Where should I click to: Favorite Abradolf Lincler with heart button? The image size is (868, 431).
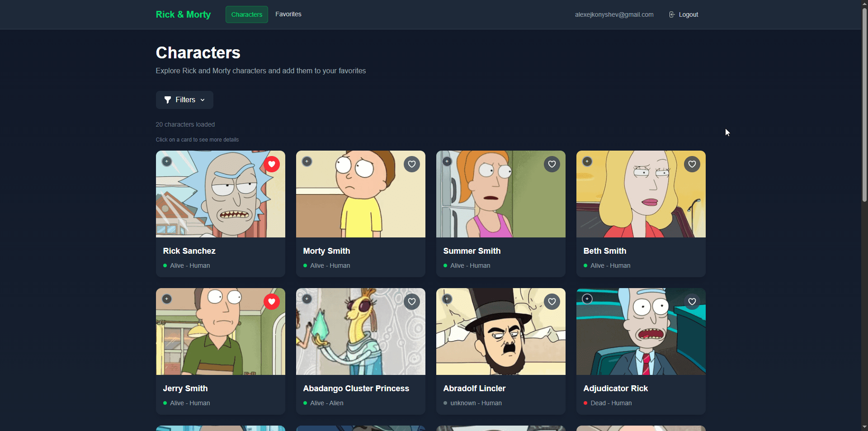pyautogui.click(x=552, y=302)
